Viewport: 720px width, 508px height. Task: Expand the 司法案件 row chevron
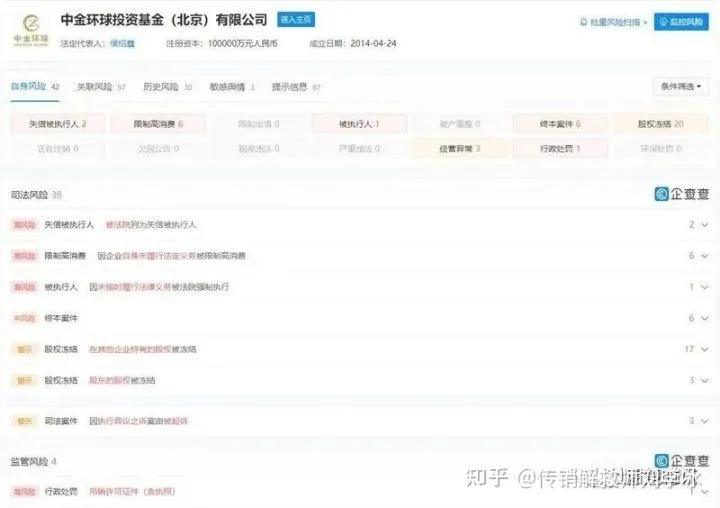pos(704,421)
